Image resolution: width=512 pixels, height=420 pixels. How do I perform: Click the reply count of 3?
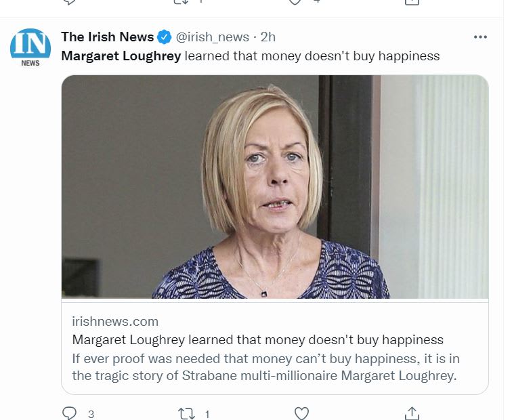(x=91, y=413)
